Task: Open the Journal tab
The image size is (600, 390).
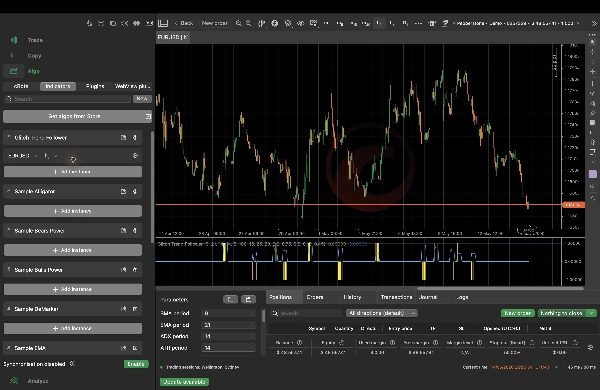Action: 428,297
